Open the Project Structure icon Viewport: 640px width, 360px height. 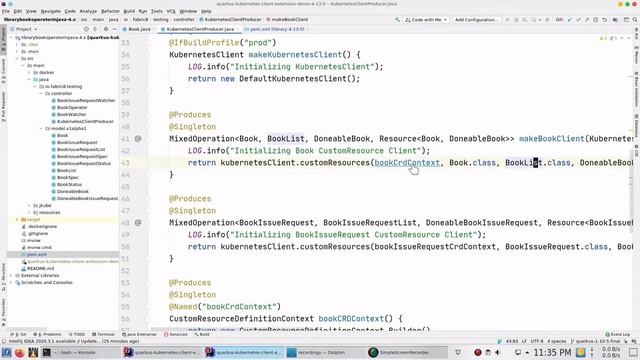615,20
